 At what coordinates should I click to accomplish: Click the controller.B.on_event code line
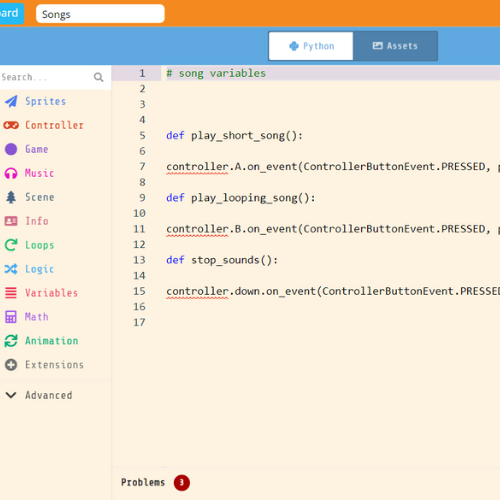pyautogui.click(x=333, y=229)
